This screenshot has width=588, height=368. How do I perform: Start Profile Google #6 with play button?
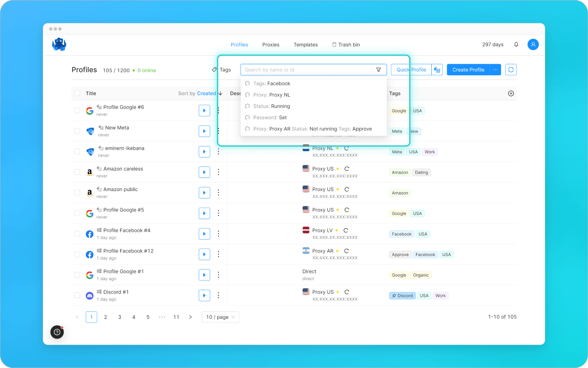204,111
